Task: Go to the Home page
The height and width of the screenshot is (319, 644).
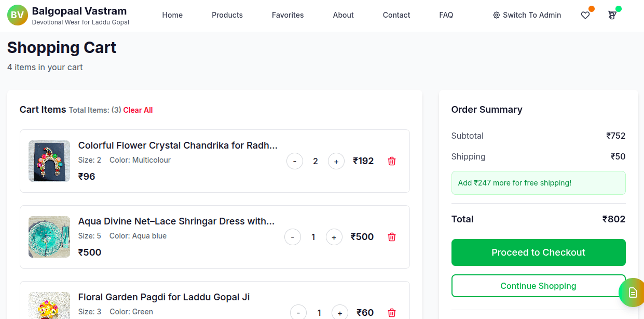Action: (x=172, y=15)
